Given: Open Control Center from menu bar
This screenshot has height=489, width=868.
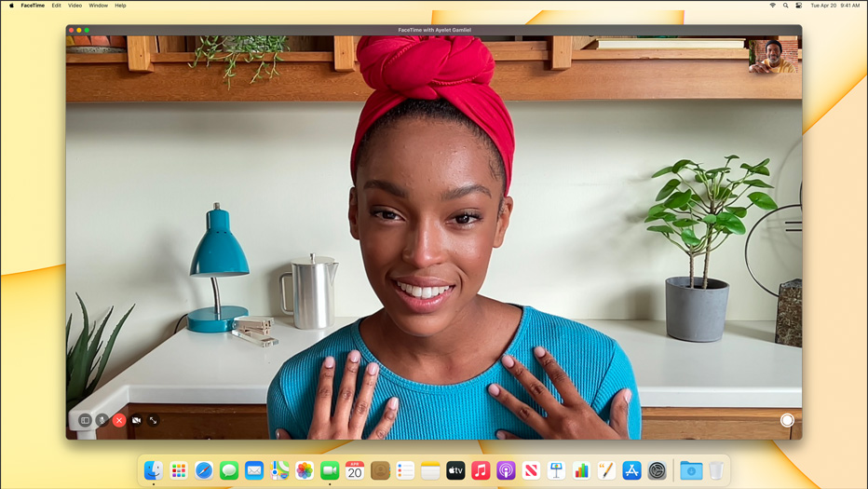Looking at the screenshot, I should 798,6.
